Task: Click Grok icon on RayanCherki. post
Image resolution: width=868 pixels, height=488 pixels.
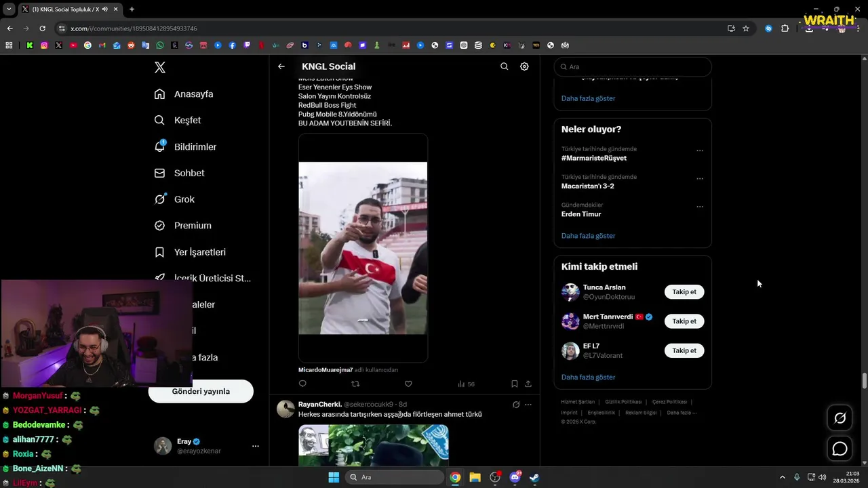Action: pyautogui.click(x=516, y=405)
